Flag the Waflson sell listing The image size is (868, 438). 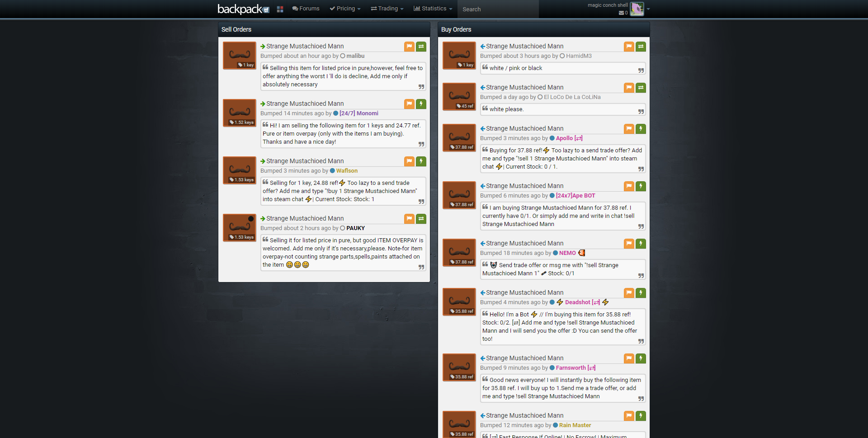pos(409,161)
